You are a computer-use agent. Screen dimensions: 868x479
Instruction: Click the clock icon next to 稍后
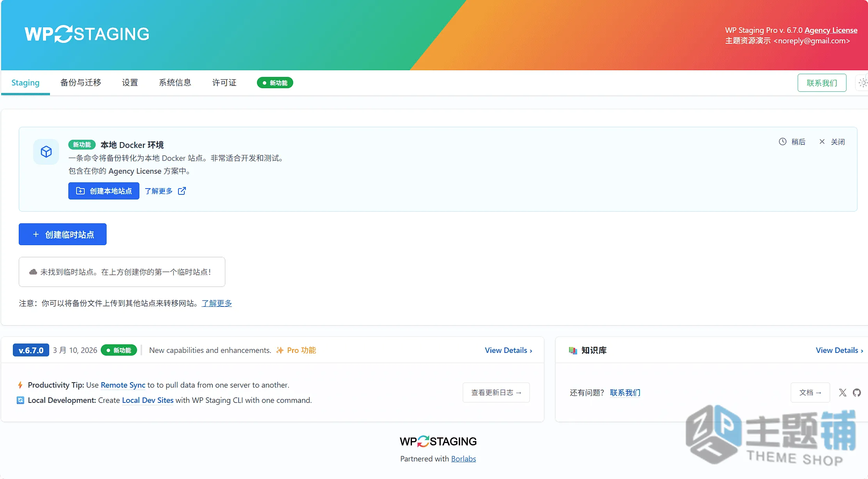pyautogui.click(x=782, y=142)
